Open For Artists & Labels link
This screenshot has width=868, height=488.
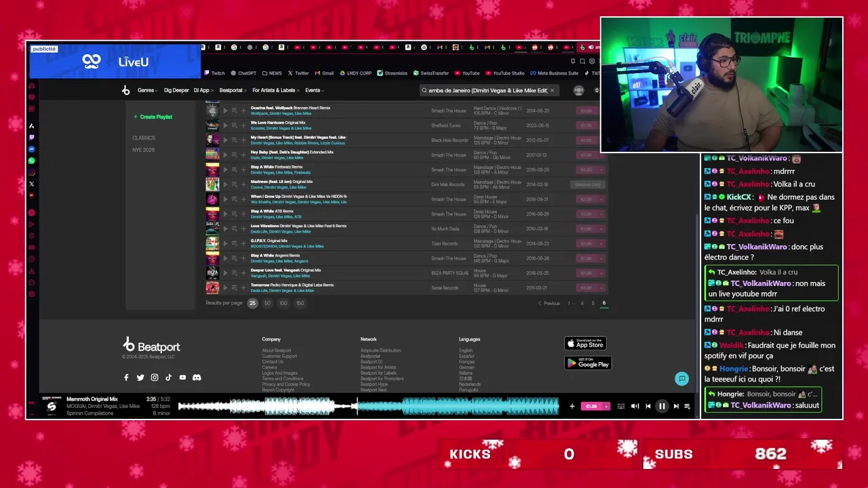(x=275, y=90)
